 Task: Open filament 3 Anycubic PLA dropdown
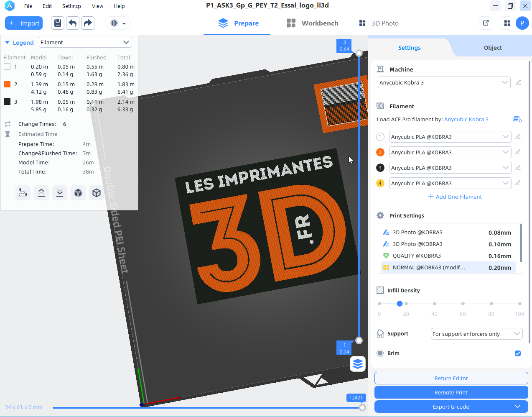pyautogui.click(x=451, y=168)
